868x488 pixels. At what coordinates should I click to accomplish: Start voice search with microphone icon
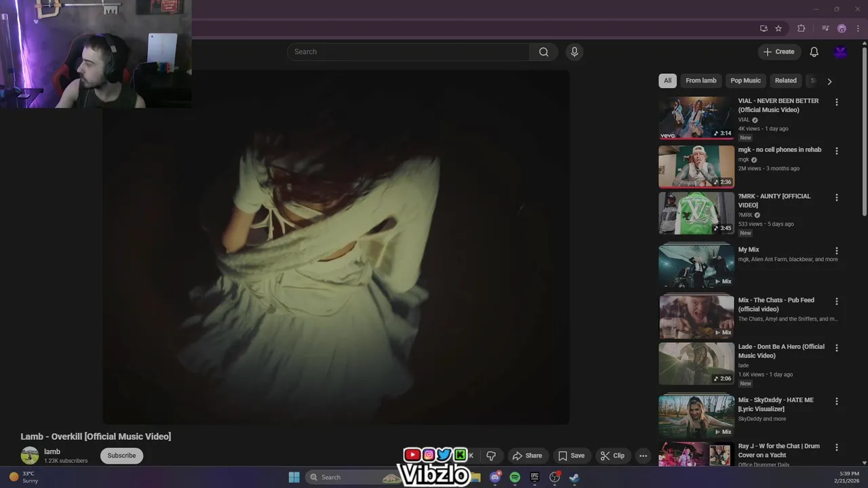[x=574, y=52]
